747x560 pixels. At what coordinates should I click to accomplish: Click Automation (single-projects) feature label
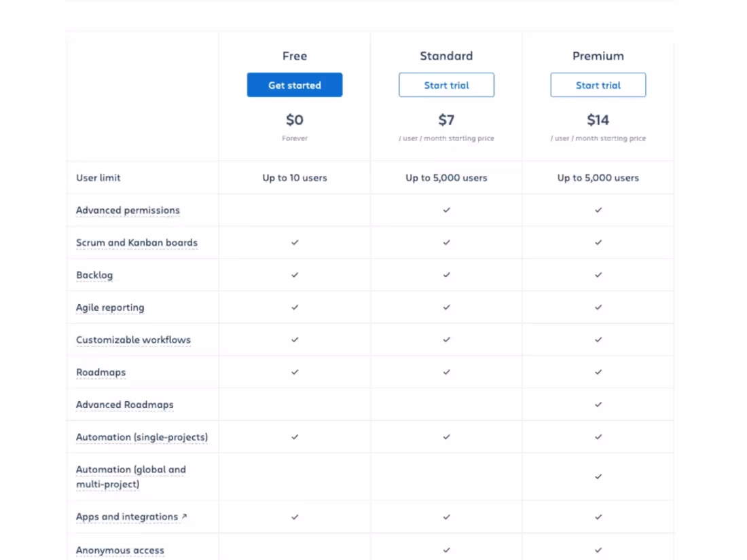[142, 437]
